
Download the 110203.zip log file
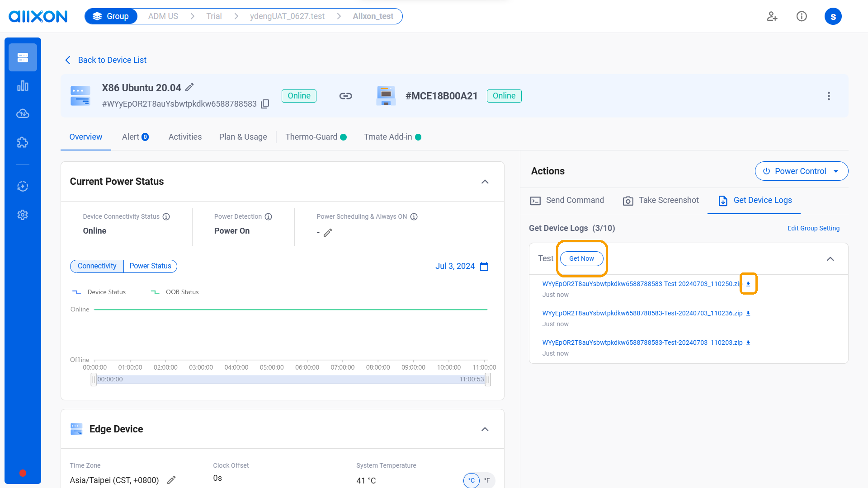coord(748,343)
